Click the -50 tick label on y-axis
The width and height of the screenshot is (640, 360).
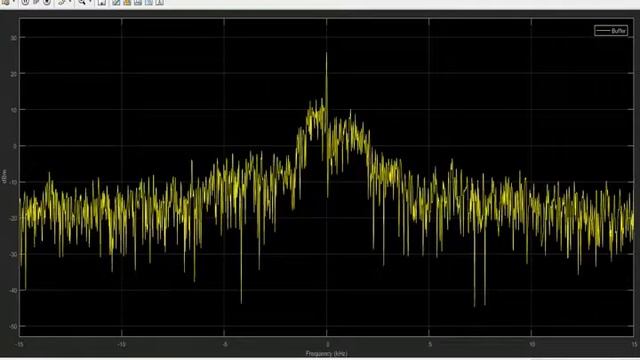tap(13, 327)
